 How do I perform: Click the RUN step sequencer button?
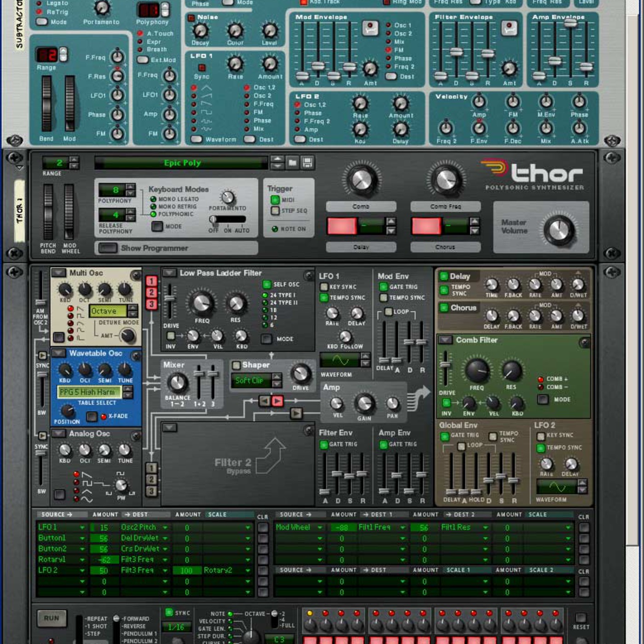(52, 618)
